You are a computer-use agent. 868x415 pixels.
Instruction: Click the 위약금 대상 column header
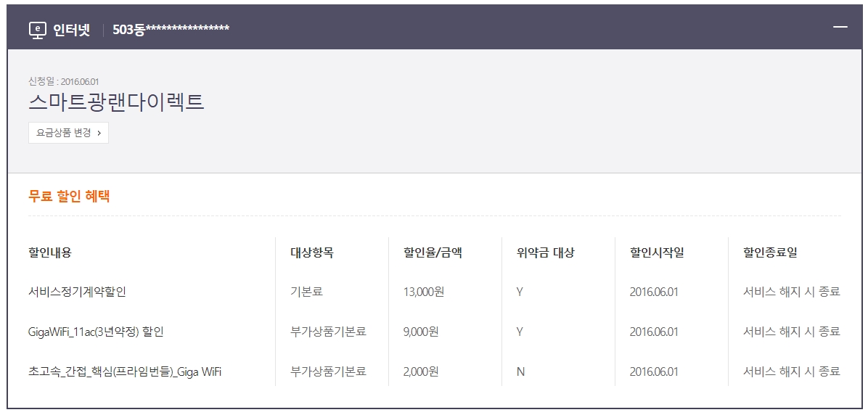pos(545,252)
